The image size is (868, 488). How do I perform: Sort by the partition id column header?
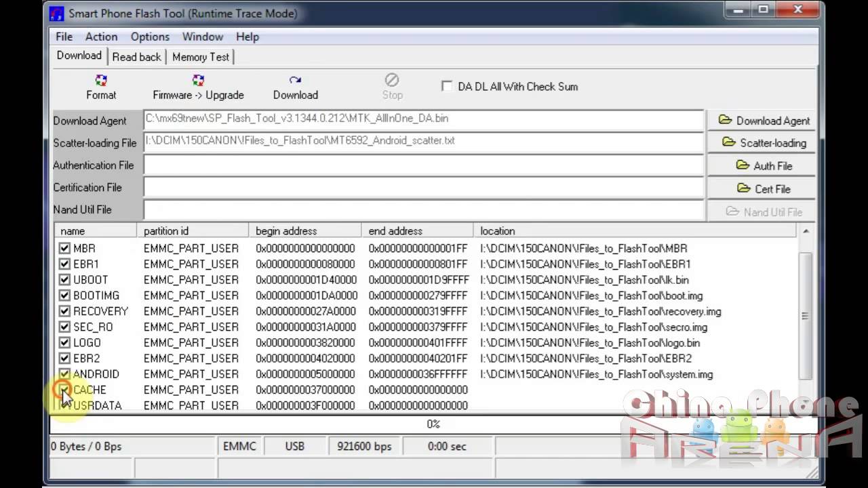point(193,231)
